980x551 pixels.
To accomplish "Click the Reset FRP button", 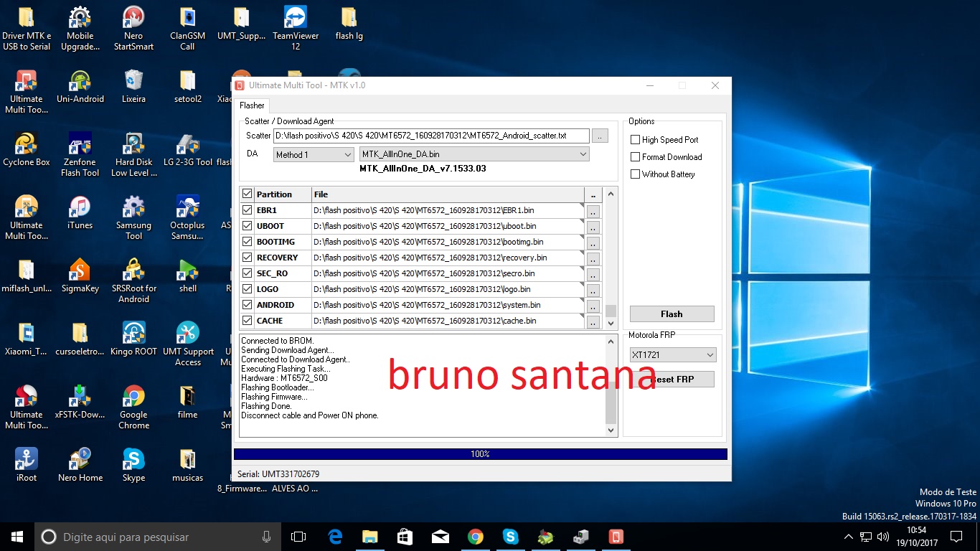I will point(672,380).
